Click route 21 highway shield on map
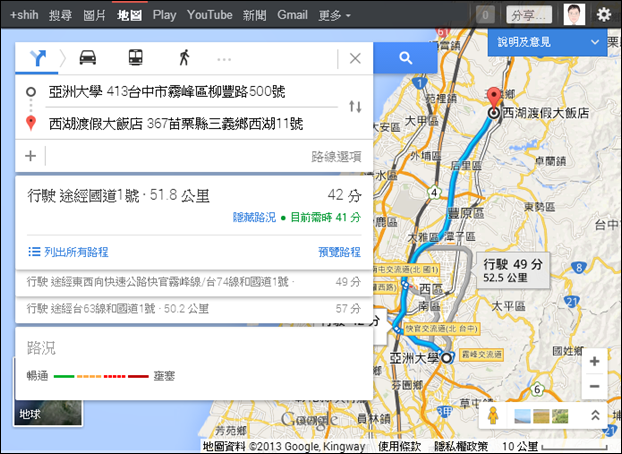 (x=571, y=303)
